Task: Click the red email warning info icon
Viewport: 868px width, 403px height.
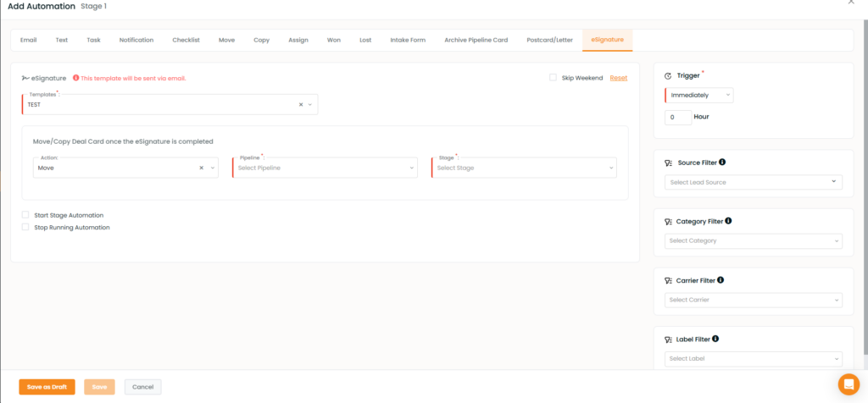Action: pos(76,78)
